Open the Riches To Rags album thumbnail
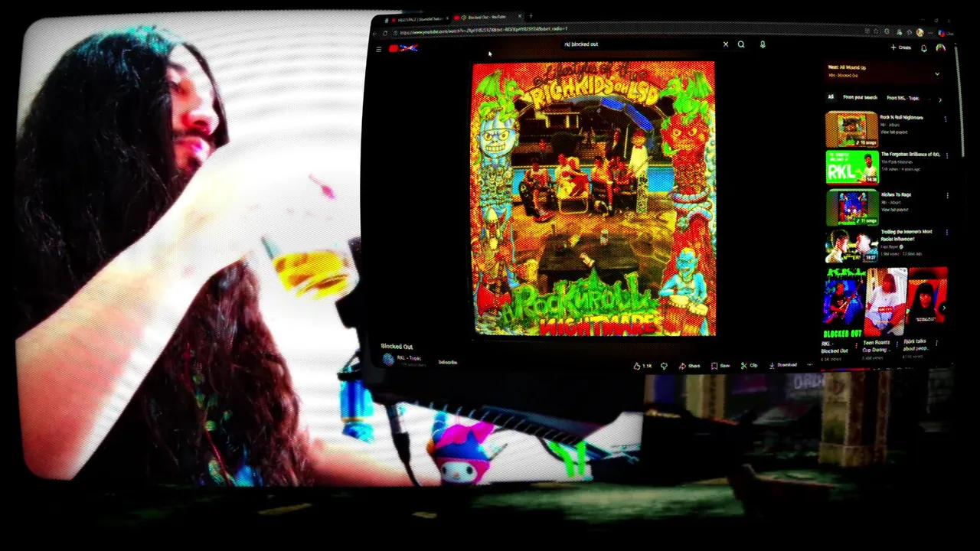This screenshot has height=551, width=980. point(851,207)
